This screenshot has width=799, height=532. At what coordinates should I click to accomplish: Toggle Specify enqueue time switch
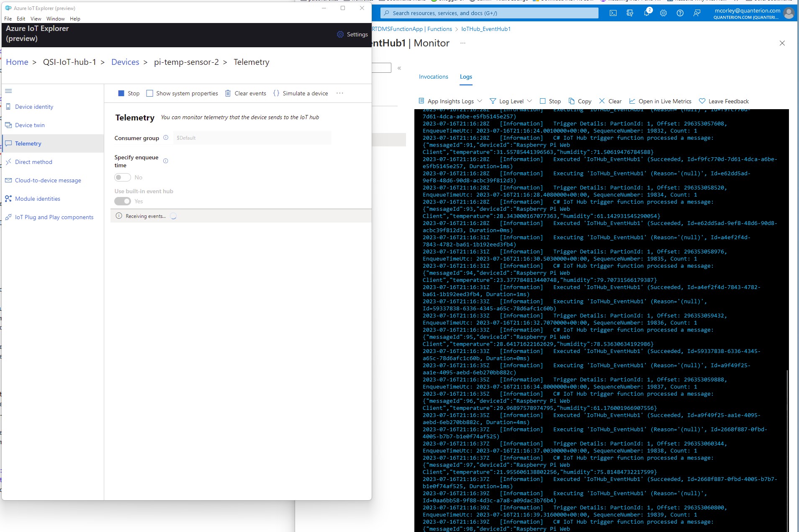pyautogui.click(x=123, y=177)
